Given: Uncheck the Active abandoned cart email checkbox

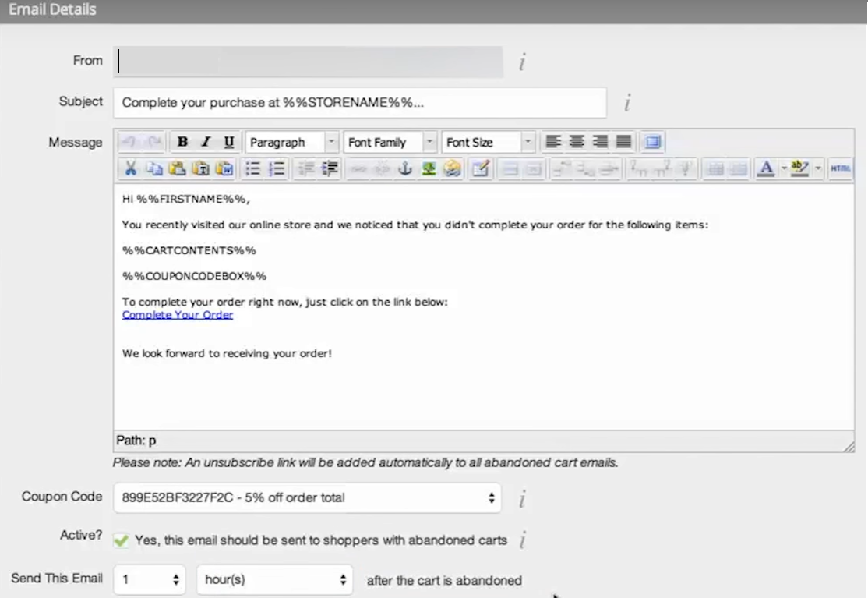Looking at the screenshot, I should point(122,540).
